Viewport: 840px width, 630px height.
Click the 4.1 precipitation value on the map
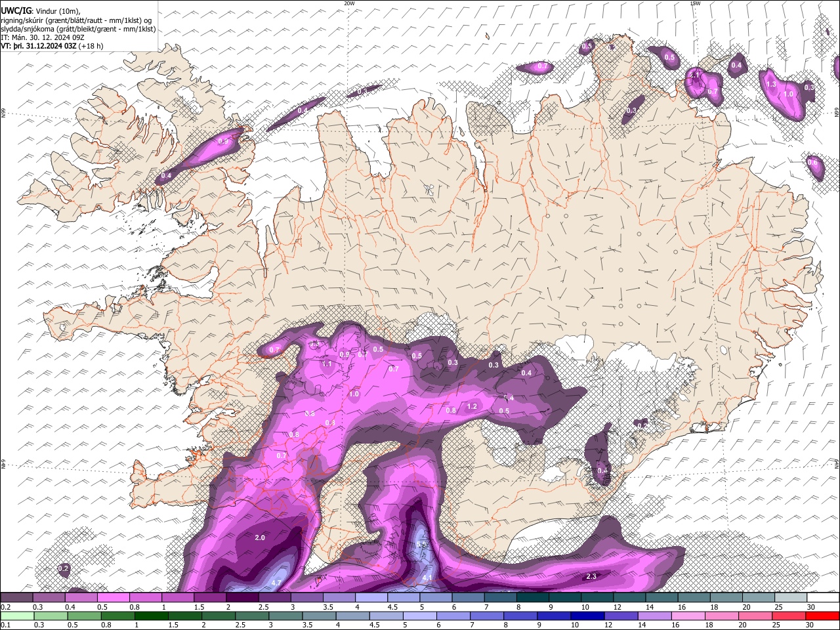(427, 577)
